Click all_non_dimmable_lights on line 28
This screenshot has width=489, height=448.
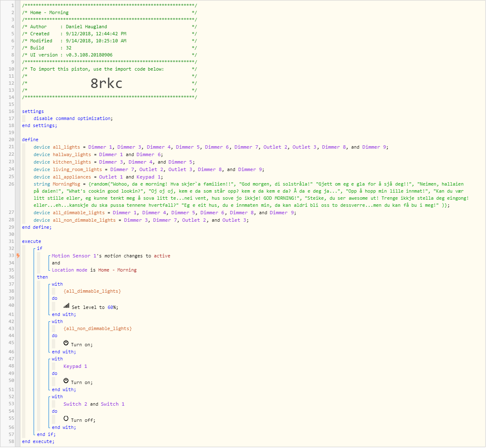tap(84, 220)
